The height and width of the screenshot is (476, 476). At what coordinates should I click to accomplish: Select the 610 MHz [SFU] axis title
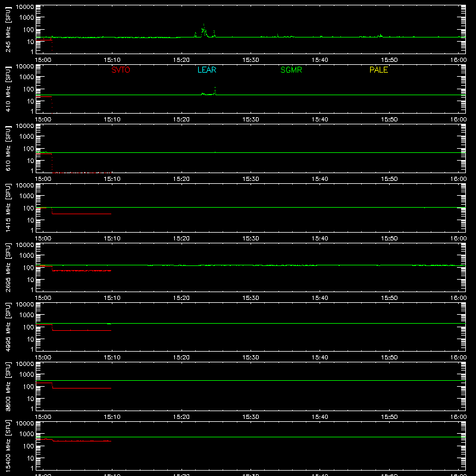(8, 148)
